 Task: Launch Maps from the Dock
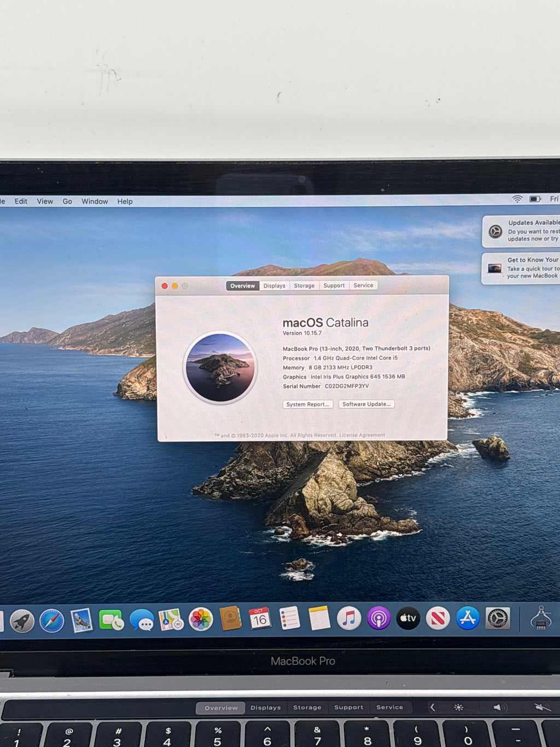[171, 620]
